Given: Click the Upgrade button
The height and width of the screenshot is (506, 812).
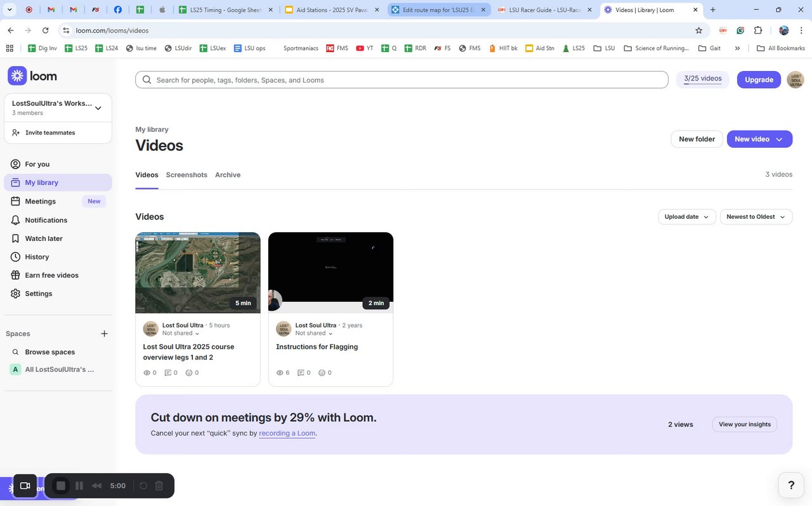Looking at the screenshot, I should tap(759, 80).
